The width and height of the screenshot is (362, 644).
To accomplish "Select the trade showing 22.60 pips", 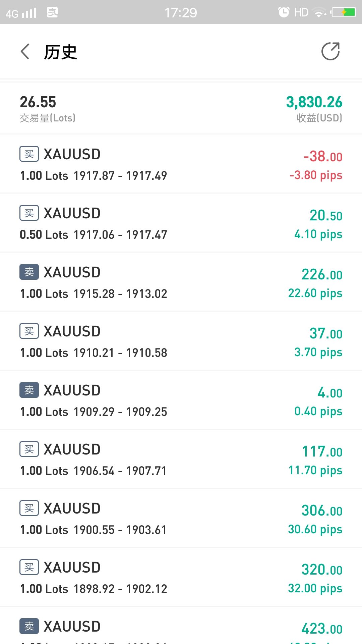I will [181, 282].
